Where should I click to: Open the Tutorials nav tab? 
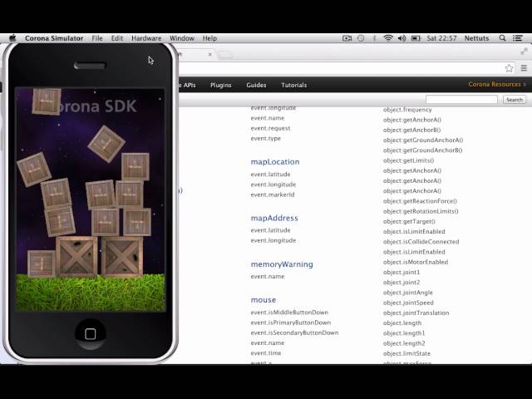[x=293, y=85]
